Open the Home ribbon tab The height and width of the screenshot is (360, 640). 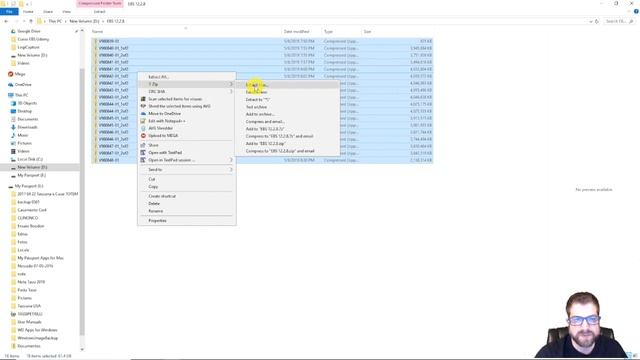28,11
